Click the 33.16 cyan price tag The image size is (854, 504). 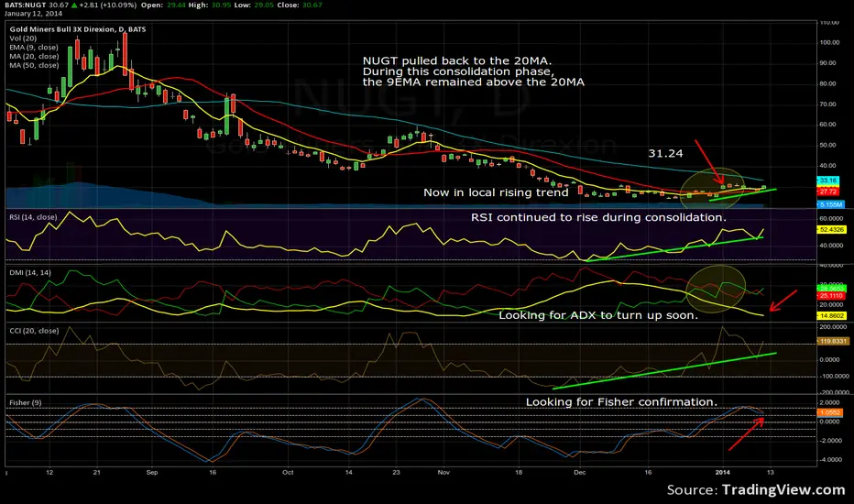tap(827, 181)
